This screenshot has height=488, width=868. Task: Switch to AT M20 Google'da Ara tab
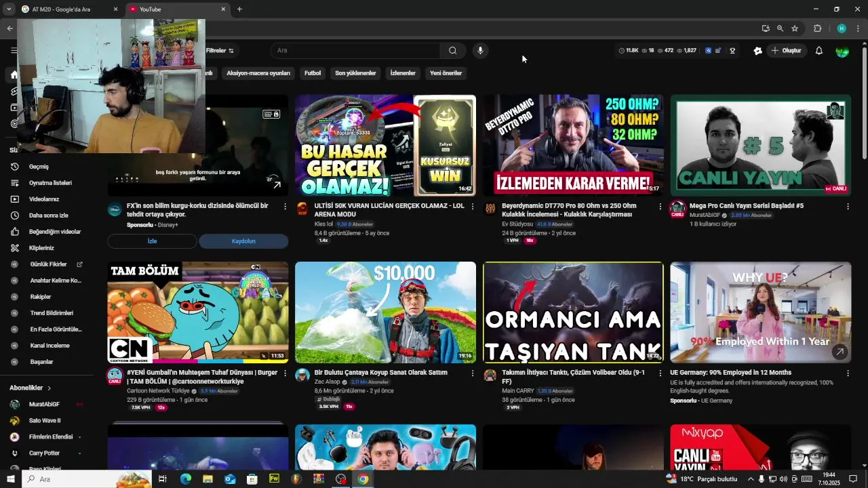pos(71,9)
